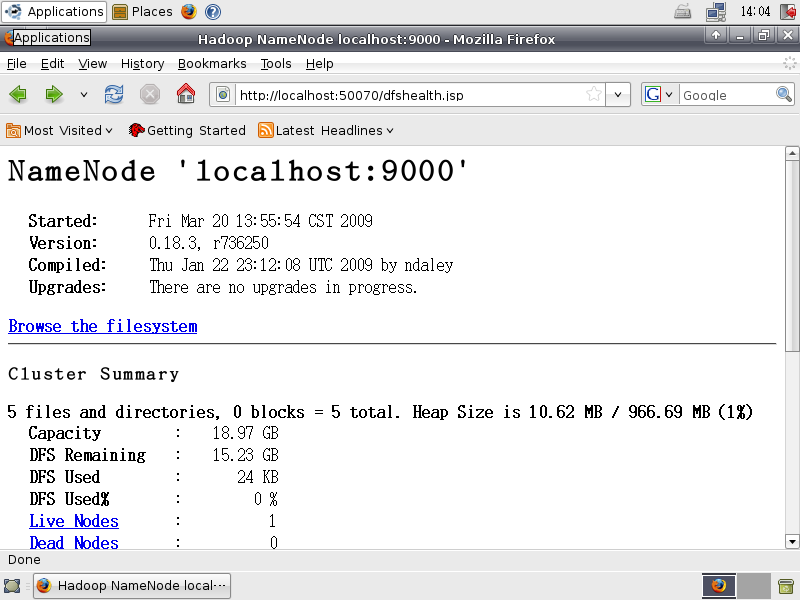Open the File menu
Viewport: 800px width, 600px height.
[16, 64]
